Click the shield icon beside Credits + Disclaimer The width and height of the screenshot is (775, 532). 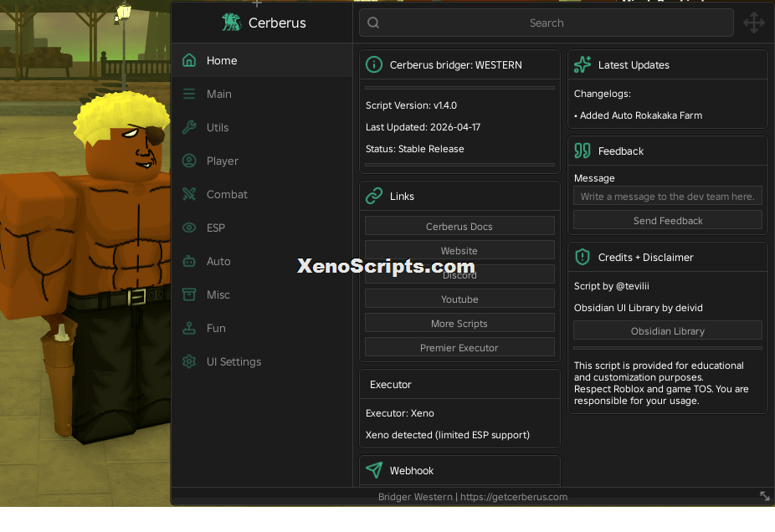[583, 257]
